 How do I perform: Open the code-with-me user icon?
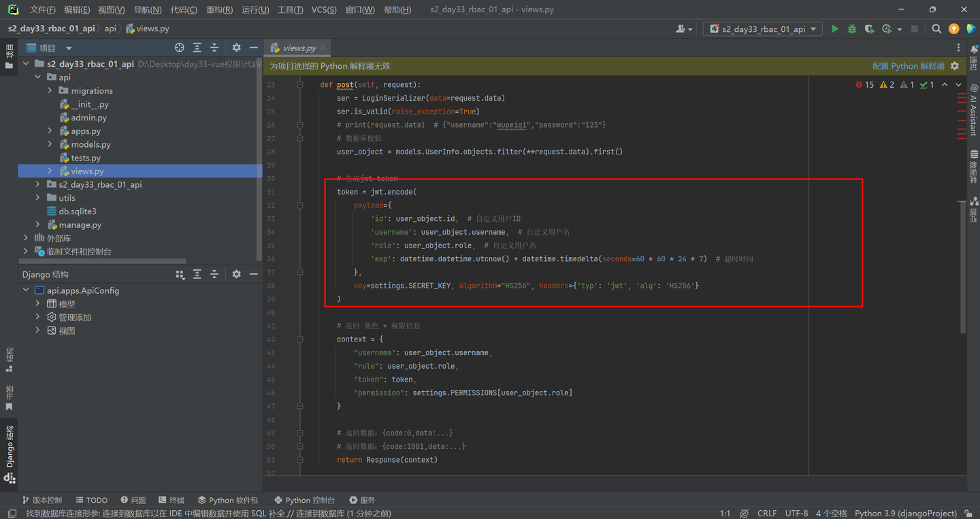click(x=683, y=29)
